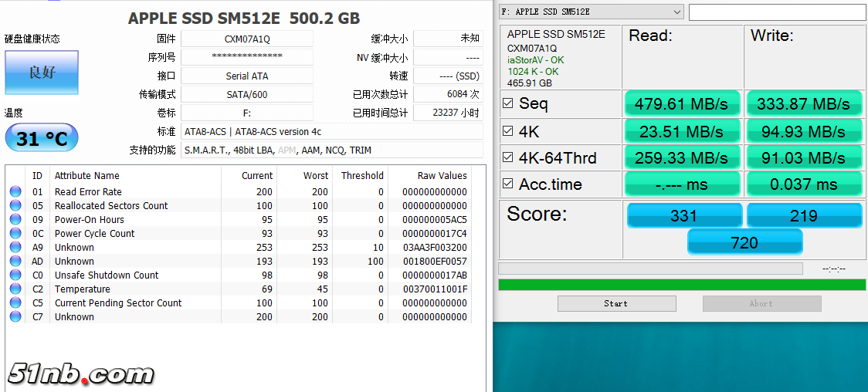
Task: Open the F: APPLE SSD drive dropdown
Action: coord(591,12)
